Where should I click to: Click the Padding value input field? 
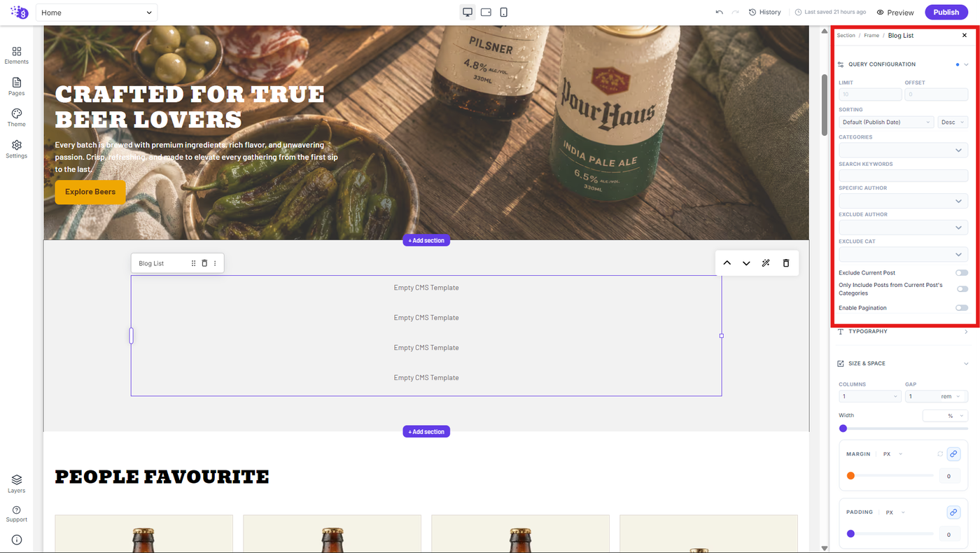(948, 535)
